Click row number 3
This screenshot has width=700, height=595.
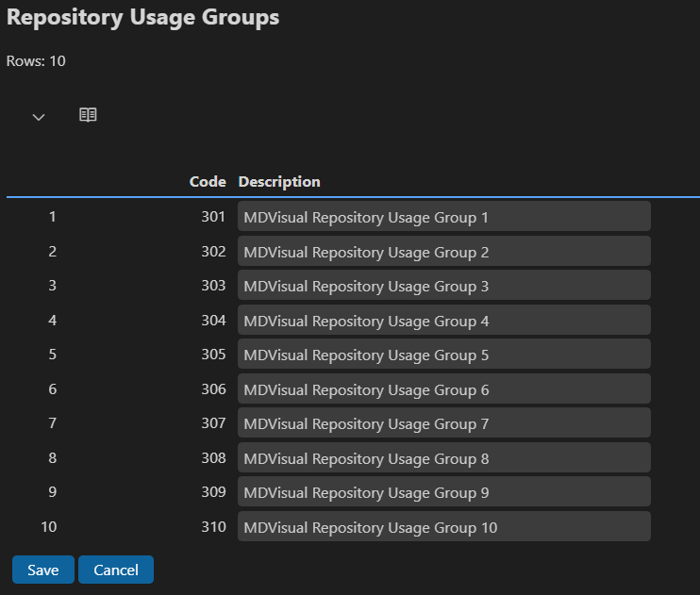[52, 285]
